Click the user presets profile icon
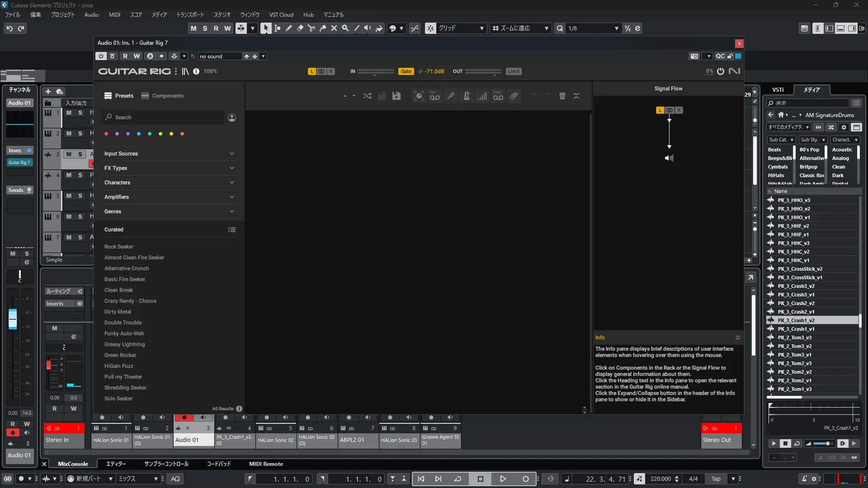 pos(232,117)
